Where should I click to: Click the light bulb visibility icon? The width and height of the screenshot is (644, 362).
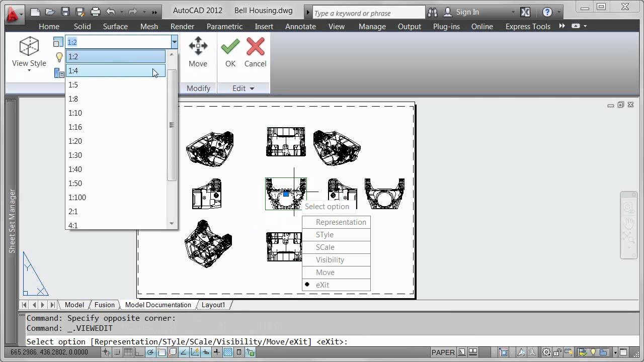59,57
